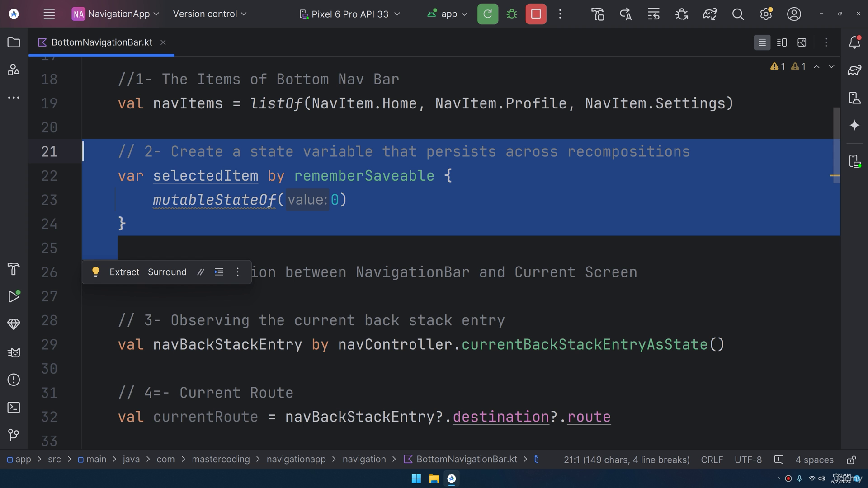Open the Run tool window
The height and width of the screenshot is (488, 868).
pyautogui.click(x=14, y=296)
